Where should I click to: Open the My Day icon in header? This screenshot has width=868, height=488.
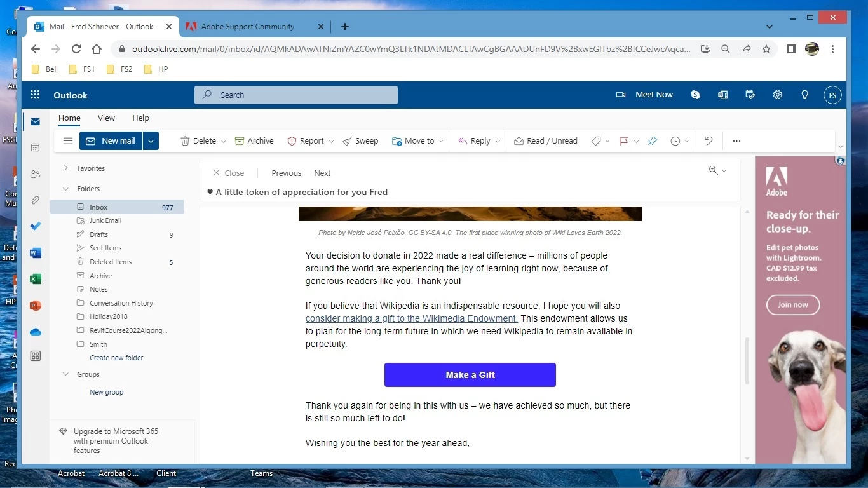(750, 95)
